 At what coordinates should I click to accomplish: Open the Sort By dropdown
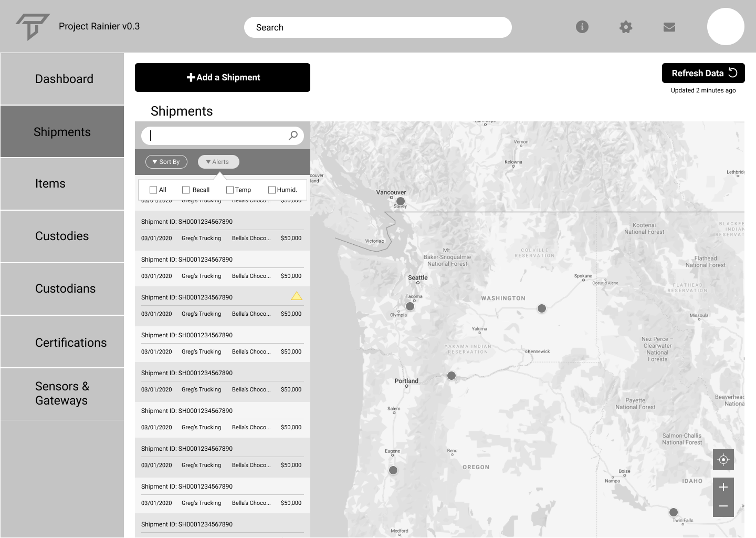coord(166,162)
